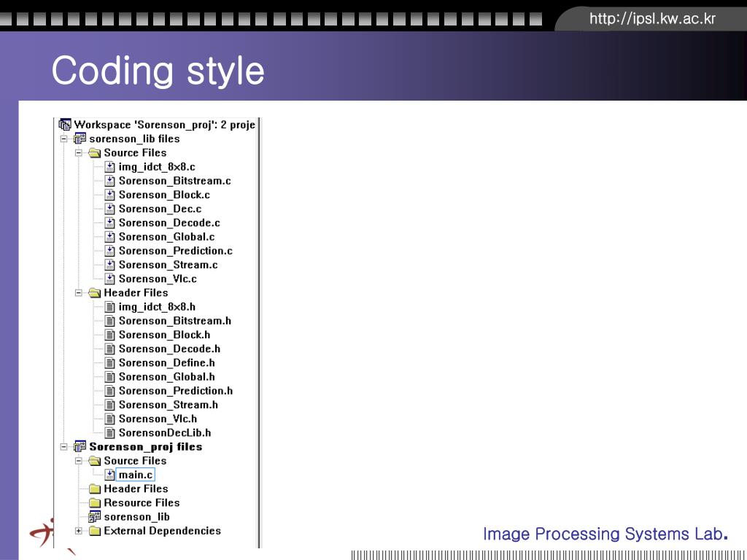Collapse the Sorenson_proj files project node

click(64, 447)
